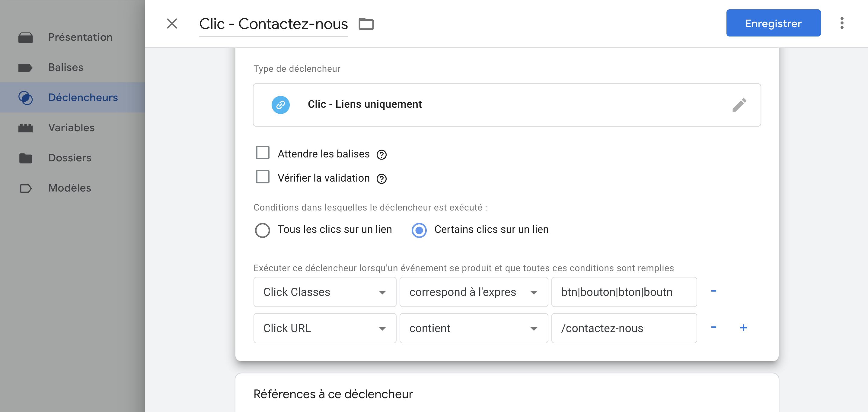The height and width of the screenshot is (412, 868).
Task: Select Certains clics sur un lien
Action: tap(419, 230)
